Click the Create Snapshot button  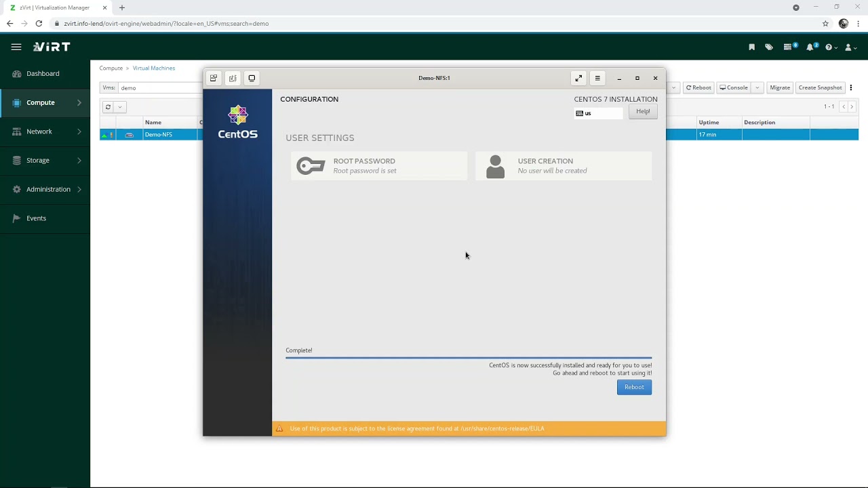click(820, 87)
